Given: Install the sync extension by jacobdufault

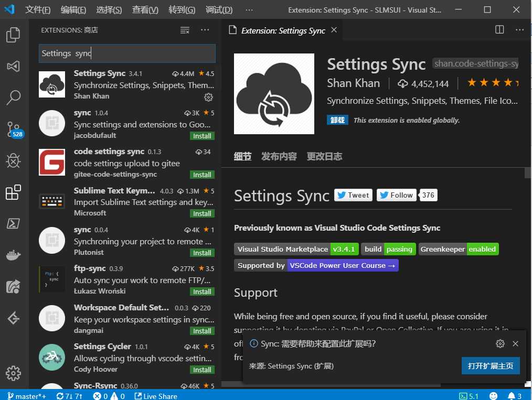Looking at the screenshot, I should (202, 136).
